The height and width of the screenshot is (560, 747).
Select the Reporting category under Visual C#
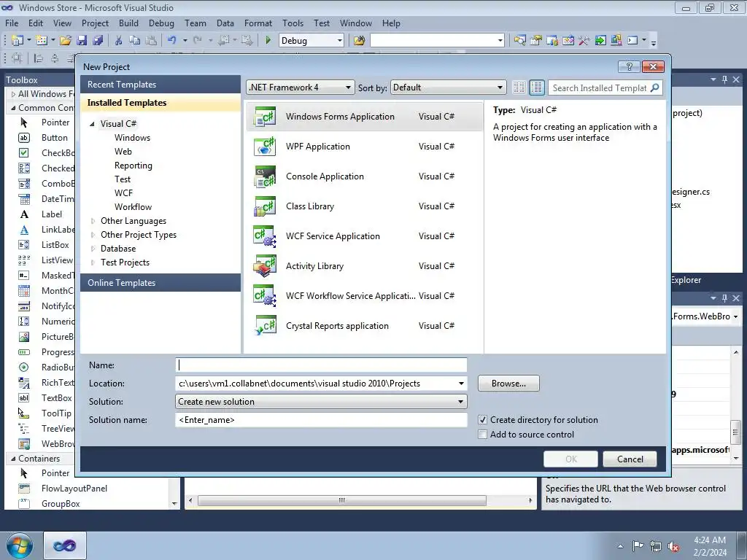tap(133, 166)
